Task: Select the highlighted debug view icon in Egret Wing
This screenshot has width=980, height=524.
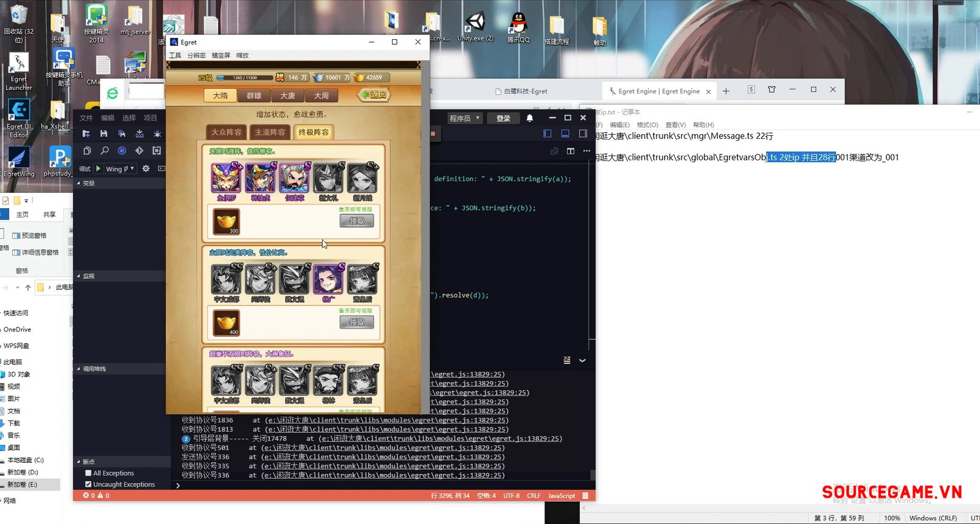Action: coord(122,151)
